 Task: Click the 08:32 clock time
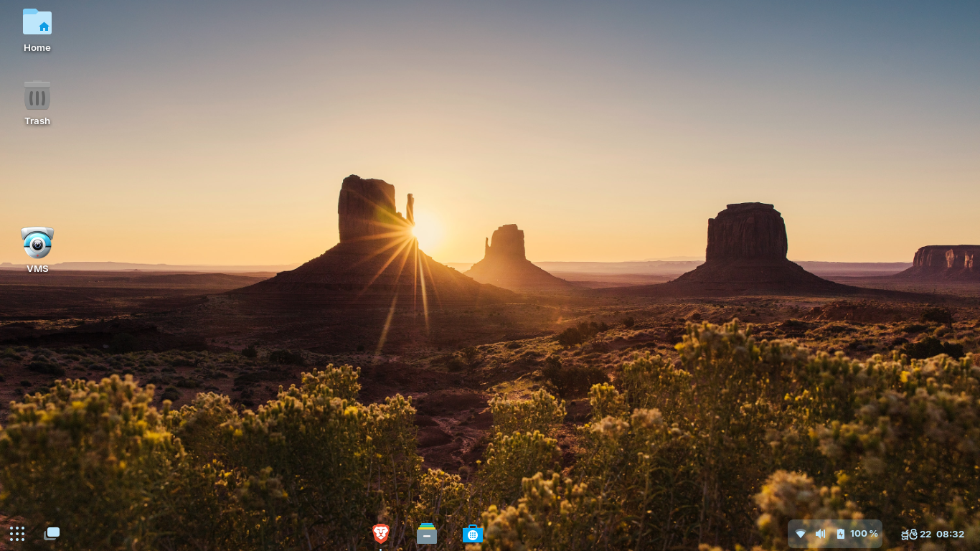[951, 534]
